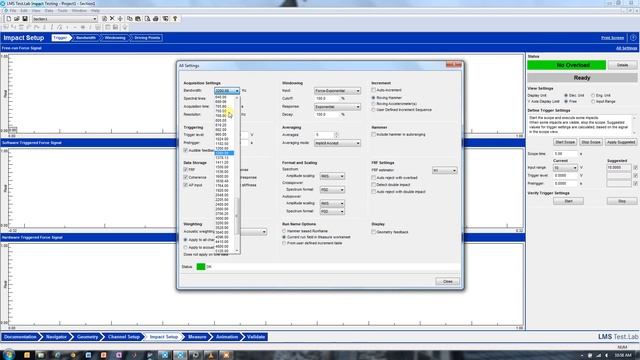Select the Roving Hammer radio button

click(x=373, y=98)
